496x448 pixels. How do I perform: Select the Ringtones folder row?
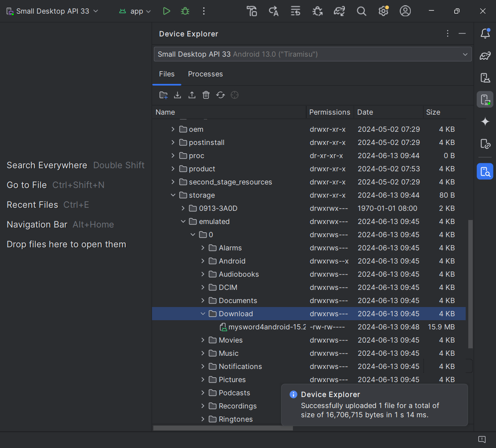click(217, 419)
